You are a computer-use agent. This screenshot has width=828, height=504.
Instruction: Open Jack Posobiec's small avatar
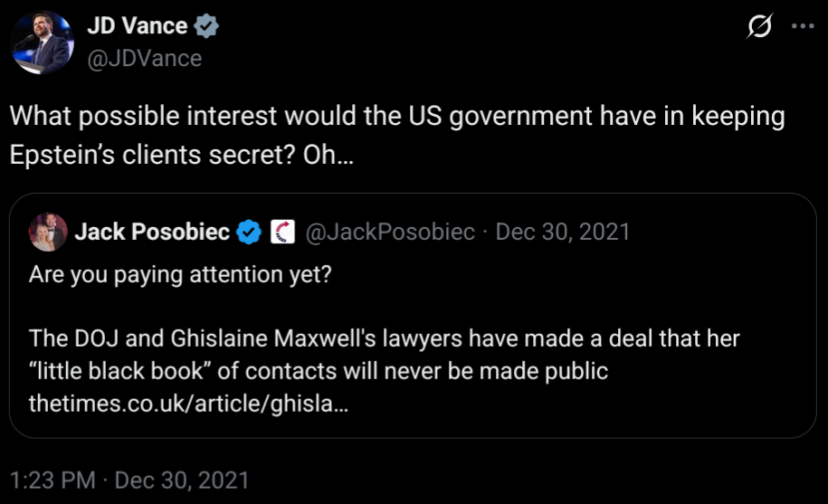click(x=48, y=233)
